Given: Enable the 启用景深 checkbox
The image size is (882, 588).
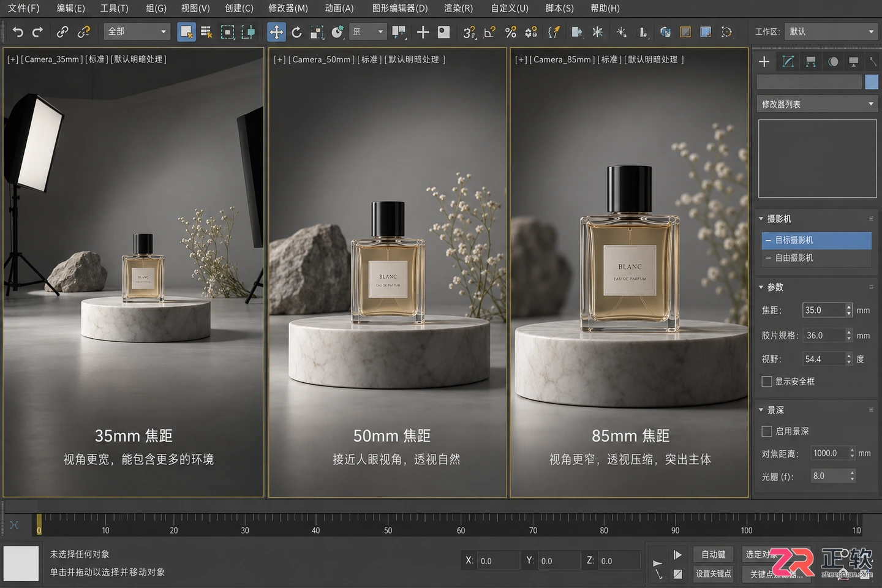Looking at the screenshot, I should 766,432.
